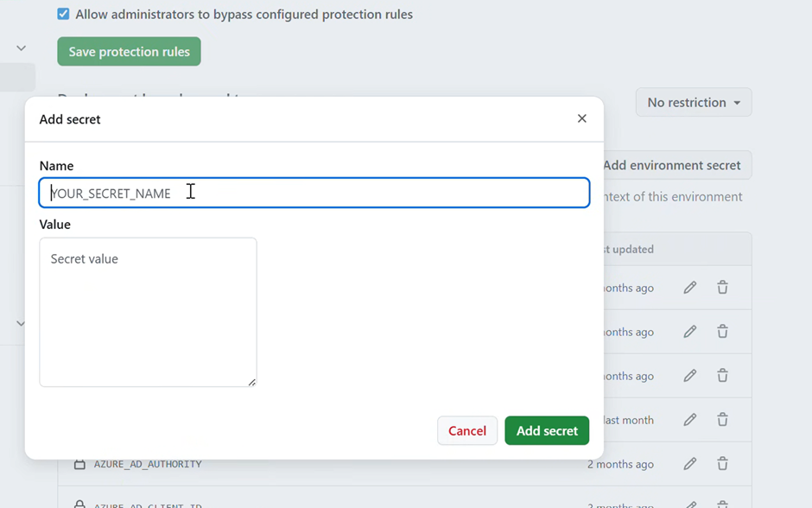Image resolution: width=812 pixels, height=508 pixels.
Task: Delete the first secret with trash icon
Action: point(722,288)
